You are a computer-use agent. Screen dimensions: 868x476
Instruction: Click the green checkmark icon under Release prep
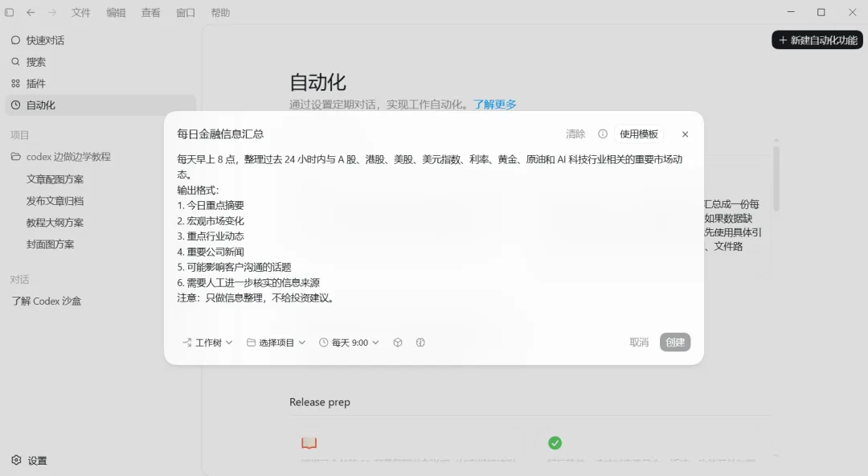point(555,443)
